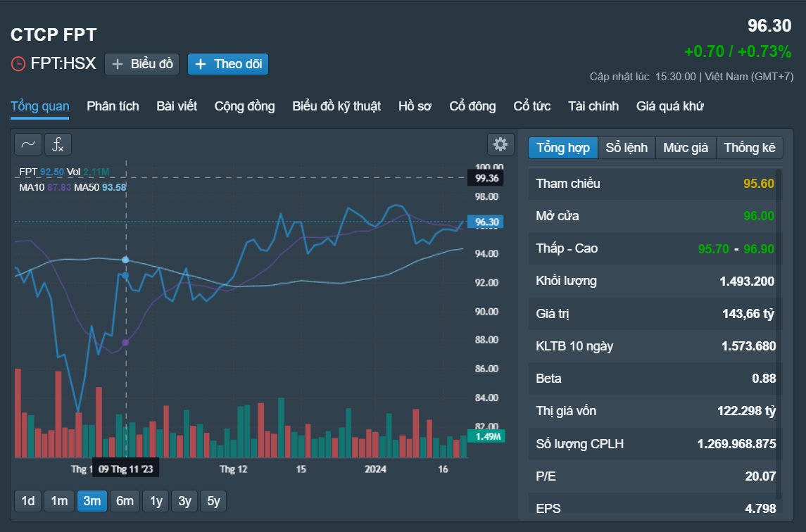Open chart settings gear icon
The image size is (806, 532).
pos(500,144)
